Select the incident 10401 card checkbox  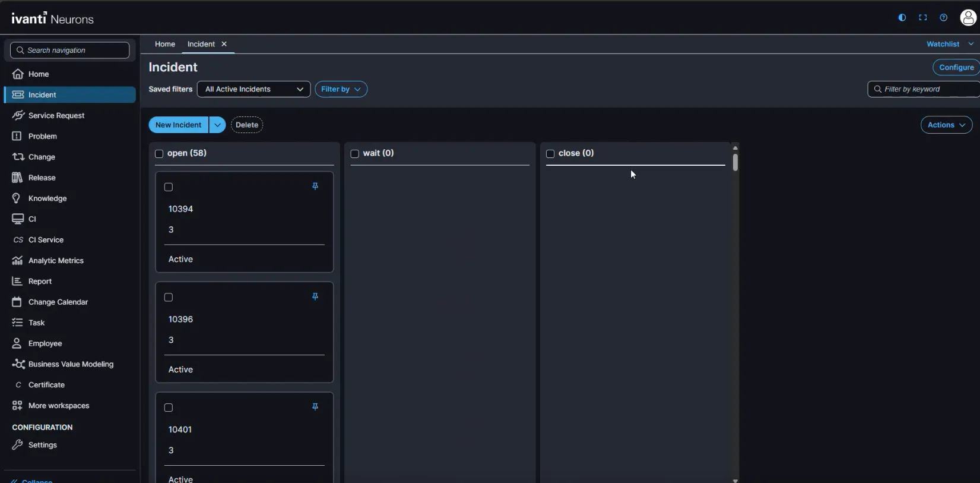[169, 408]
